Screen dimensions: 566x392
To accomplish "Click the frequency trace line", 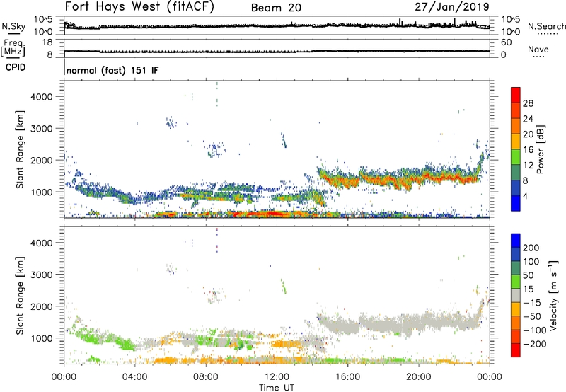I will (x=277, y=51).
